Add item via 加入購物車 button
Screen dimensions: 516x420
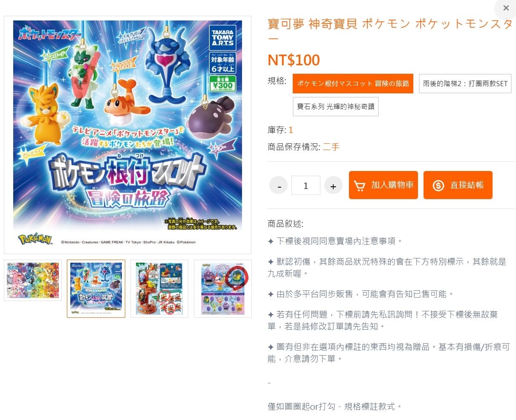(383, 185)
